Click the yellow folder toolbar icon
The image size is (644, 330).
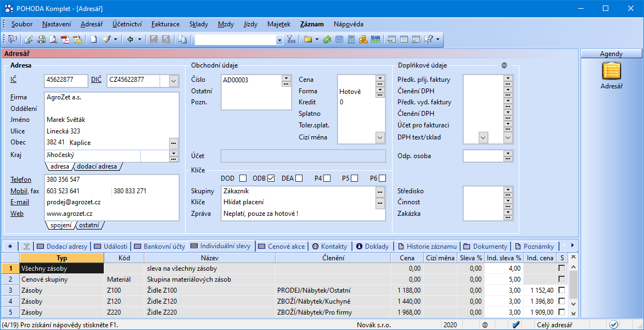pyautogui.click(x=308, y=39)
